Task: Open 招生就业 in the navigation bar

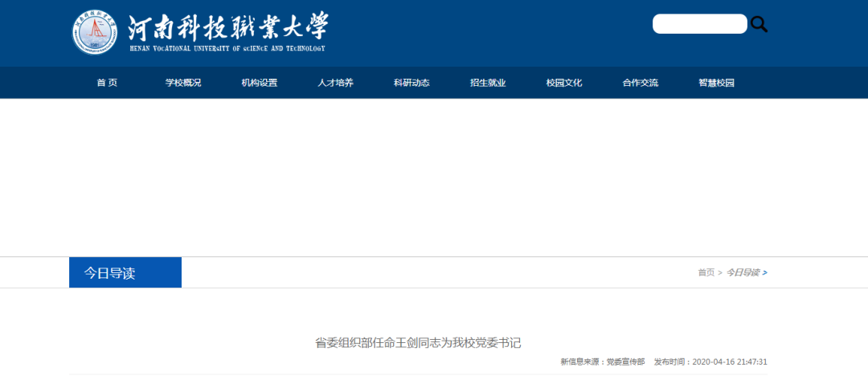Action: 488,83
